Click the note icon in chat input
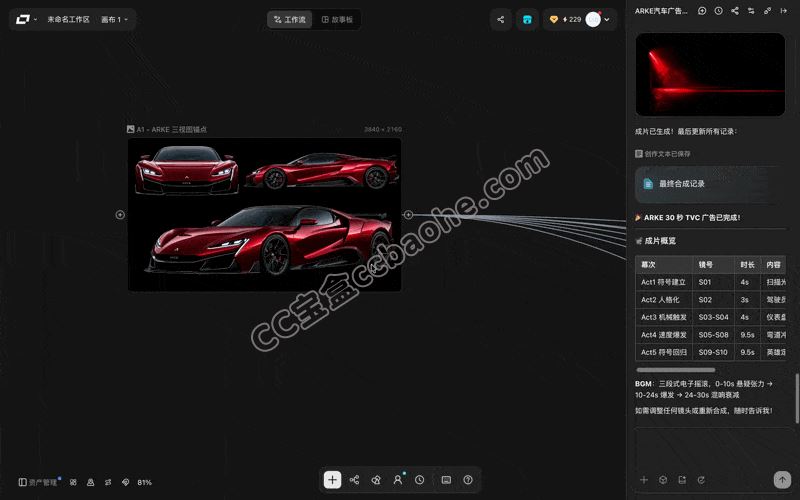The height and width of the screenshot is (500, 800). click(682, 480)
